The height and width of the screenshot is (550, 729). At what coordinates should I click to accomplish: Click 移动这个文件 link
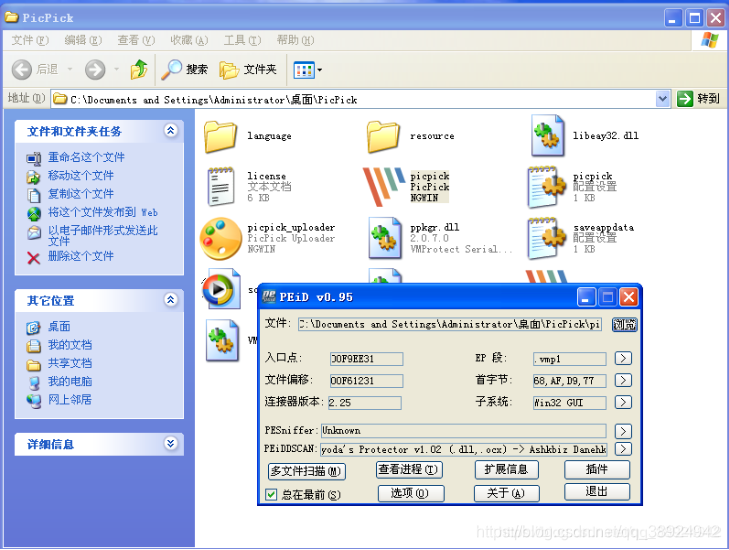coord(80,176)
